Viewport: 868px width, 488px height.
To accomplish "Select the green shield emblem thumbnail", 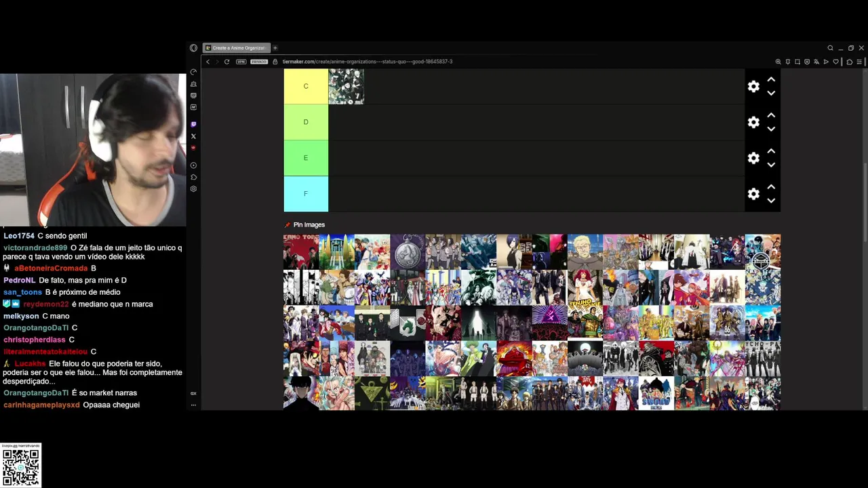I will [x=408, y=323].
